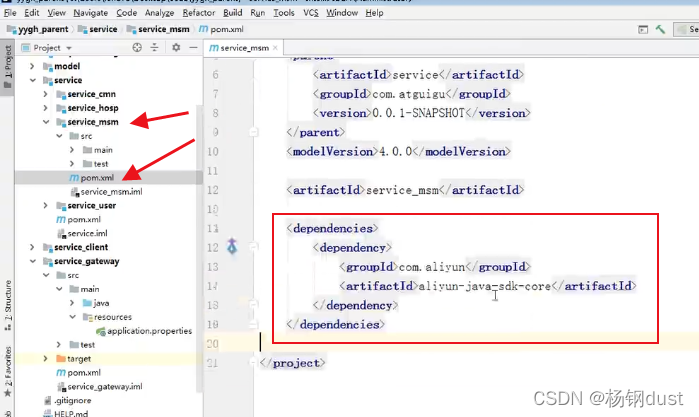
Task: Open the Edit menu
Action: [32, 13]
